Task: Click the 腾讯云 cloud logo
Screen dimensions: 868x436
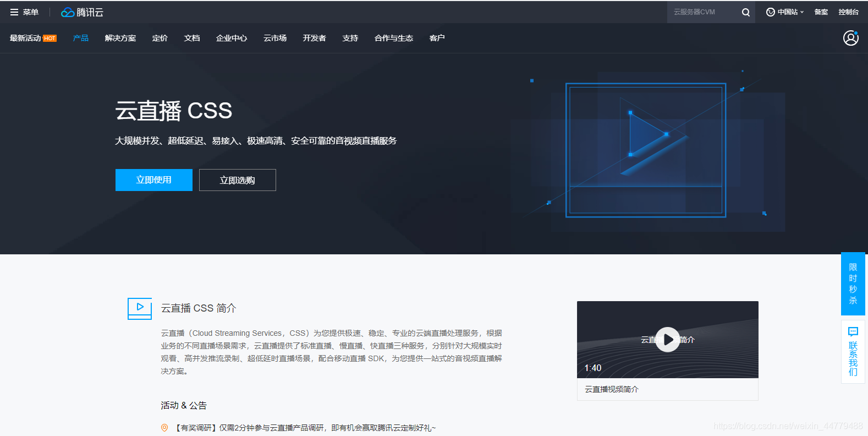Action: 82,12
